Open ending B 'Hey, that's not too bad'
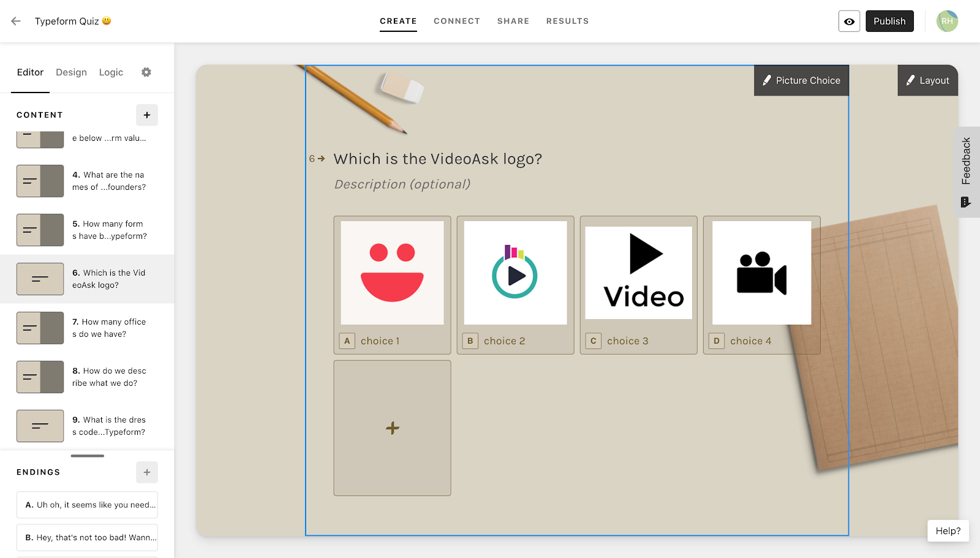The width and height of the screenshot is (980, 558). point(87,537)
